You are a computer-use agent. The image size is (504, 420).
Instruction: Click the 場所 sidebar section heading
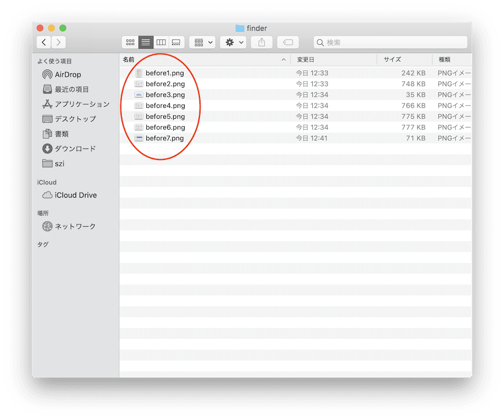click(x=43, y=213)
